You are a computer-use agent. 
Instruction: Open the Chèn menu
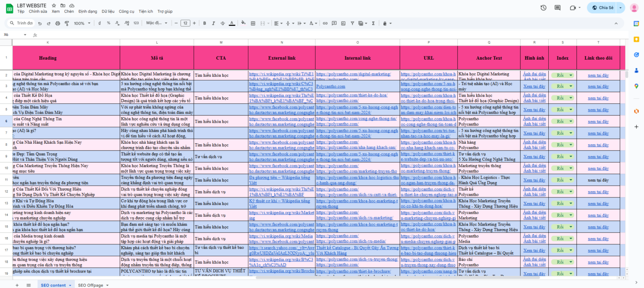click(69, 11)
